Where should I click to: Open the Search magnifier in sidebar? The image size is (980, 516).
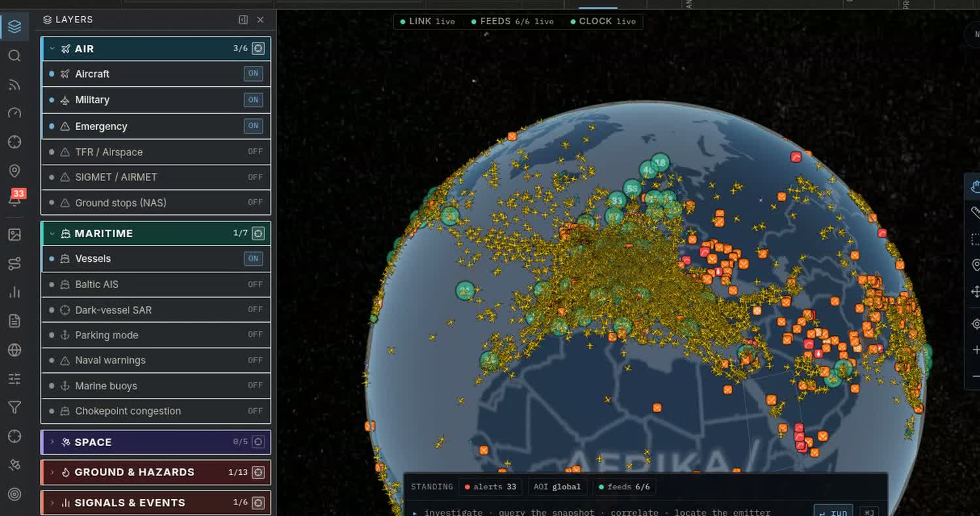tap(14, 56)
